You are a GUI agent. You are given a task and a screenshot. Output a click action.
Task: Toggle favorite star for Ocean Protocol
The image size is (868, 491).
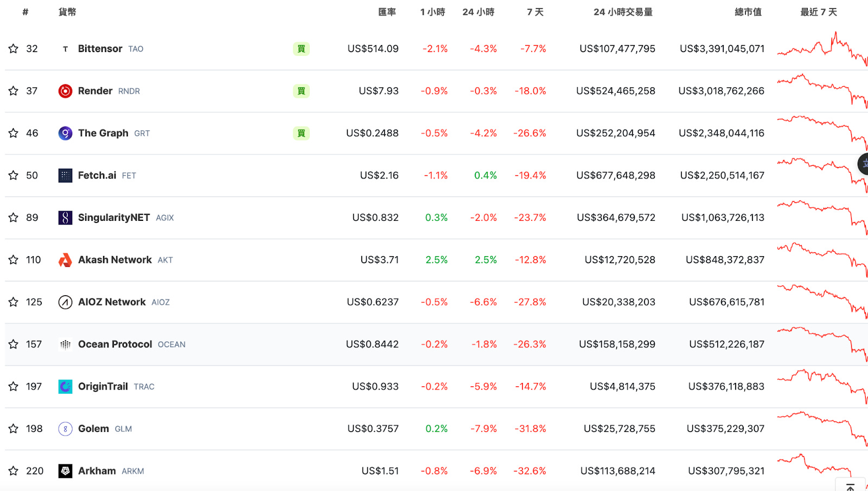[14, 345]
